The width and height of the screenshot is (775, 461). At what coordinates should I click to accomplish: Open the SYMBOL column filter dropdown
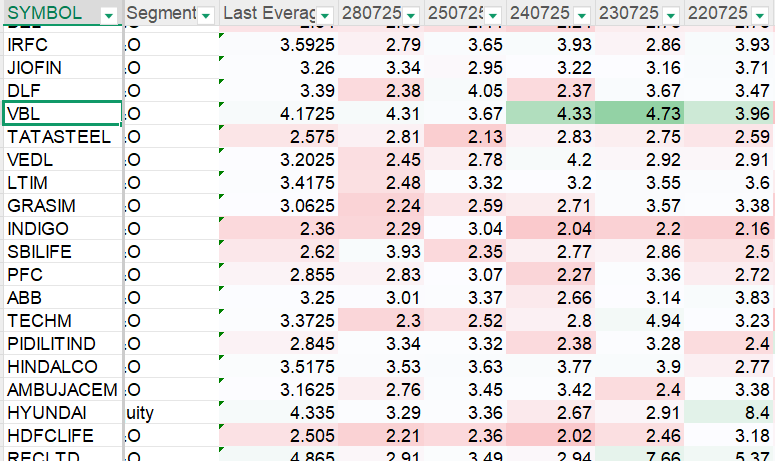[108, 16]
